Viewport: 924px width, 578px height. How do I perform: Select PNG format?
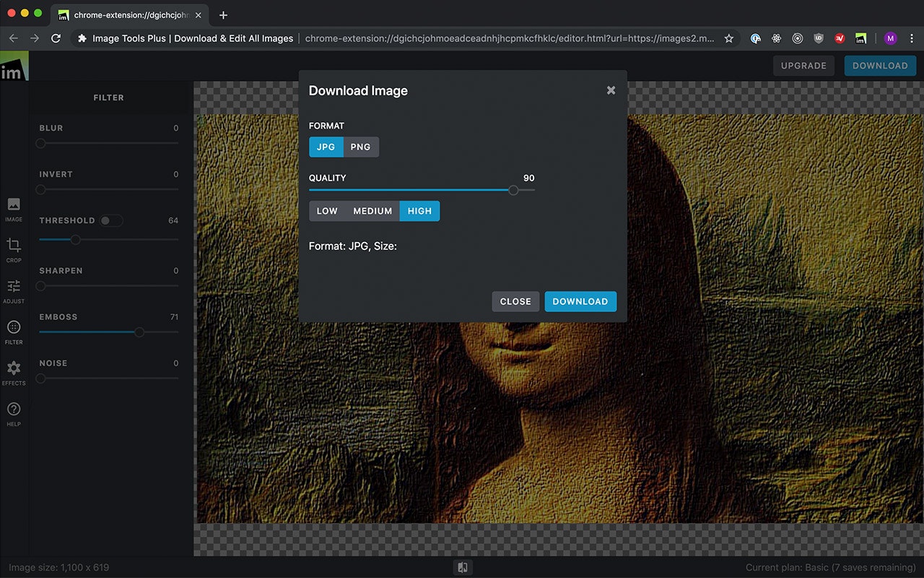click(x=361, y=147)
